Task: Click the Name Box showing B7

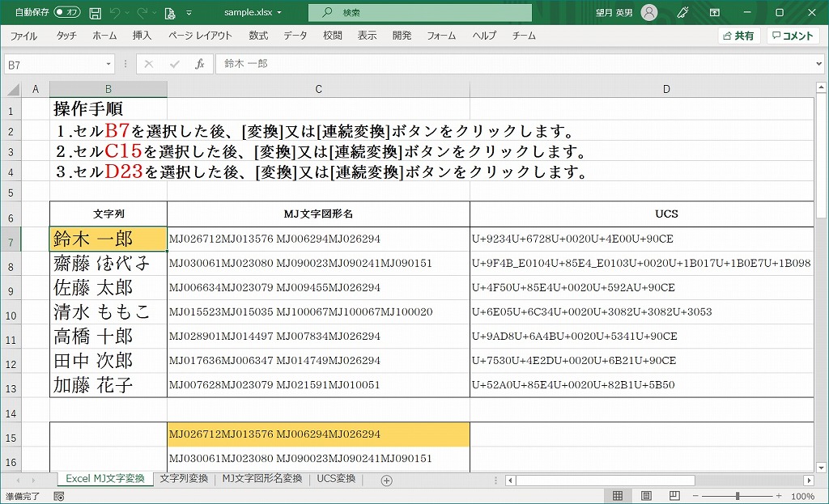Action: pyautogui.click(x=54, y=65)
